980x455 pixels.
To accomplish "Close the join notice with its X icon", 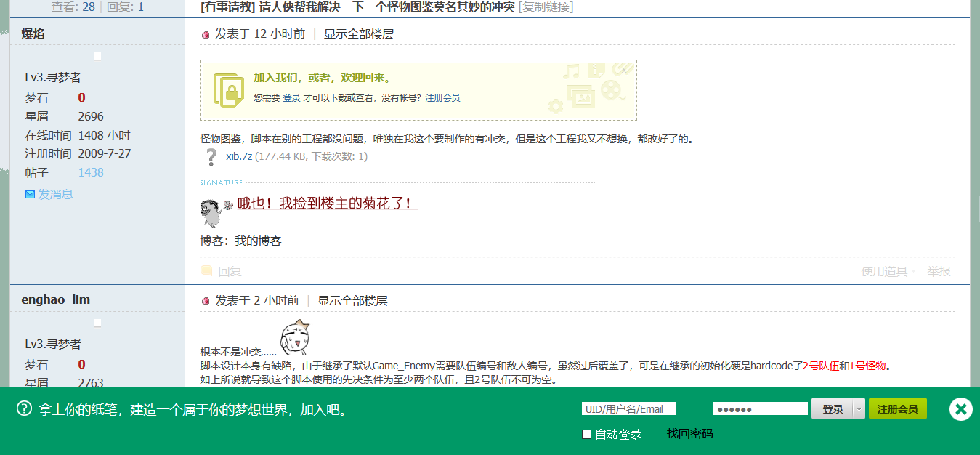I will click(623, 70).
